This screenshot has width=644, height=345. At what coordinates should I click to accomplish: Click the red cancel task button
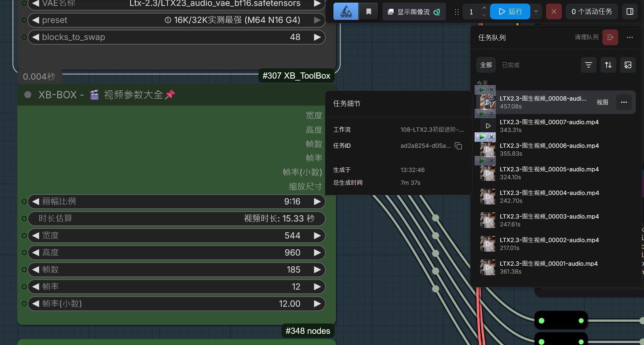[x=554, y=12]
